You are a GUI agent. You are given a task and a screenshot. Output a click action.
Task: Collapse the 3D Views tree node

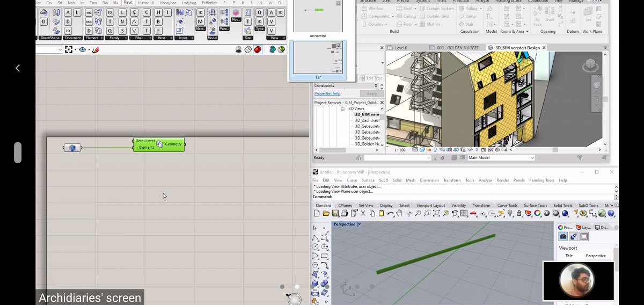click(342, 108)
